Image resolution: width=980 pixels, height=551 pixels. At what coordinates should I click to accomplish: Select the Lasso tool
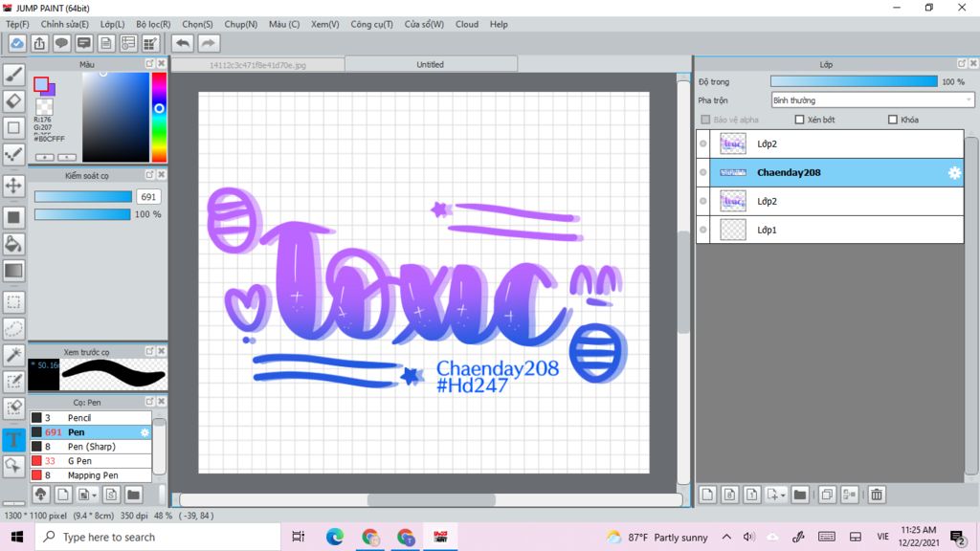tap(13, 329)
